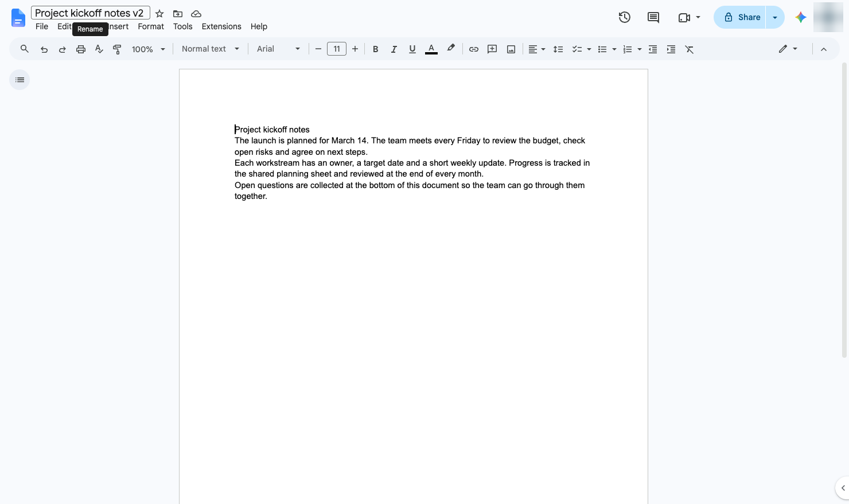Star the document Project kickoff notes v2
This screenshot has height=504, width=849.
[159, 13]
